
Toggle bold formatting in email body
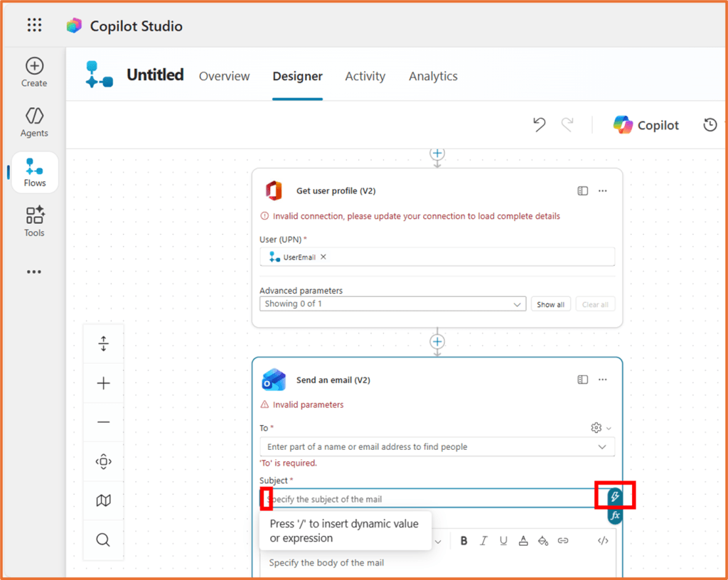(464, 540)
